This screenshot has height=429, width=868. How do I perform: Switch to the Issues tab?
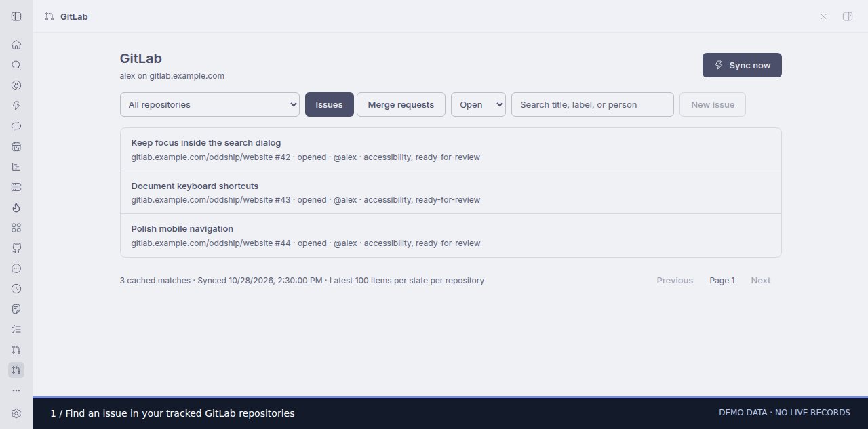(x=330, y=104)
